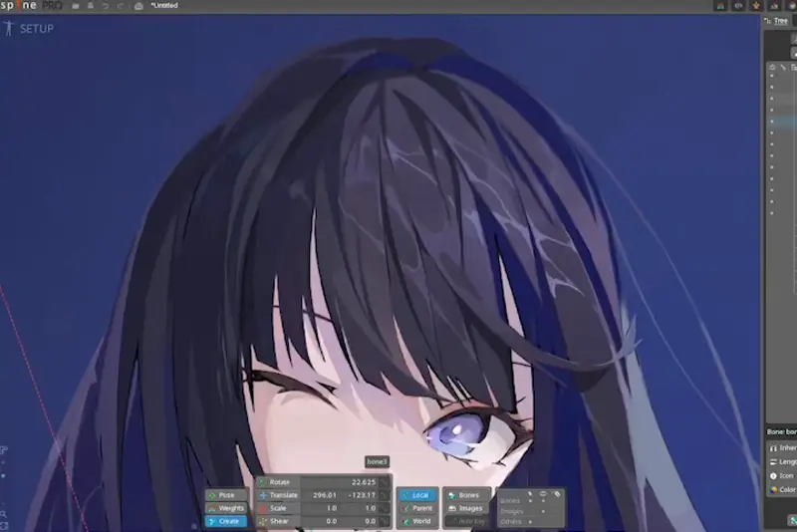Click the icon above the lower-left dots

point(4,449)
